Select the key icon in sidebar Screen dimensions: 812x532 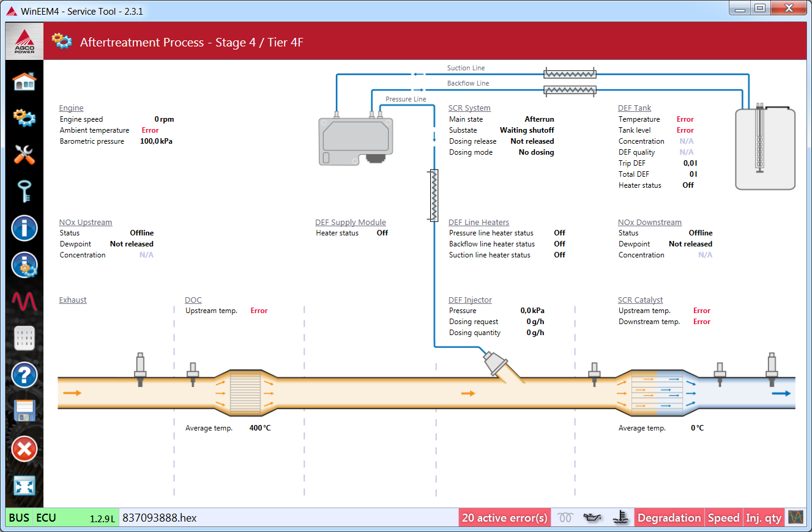click(24, 191)
